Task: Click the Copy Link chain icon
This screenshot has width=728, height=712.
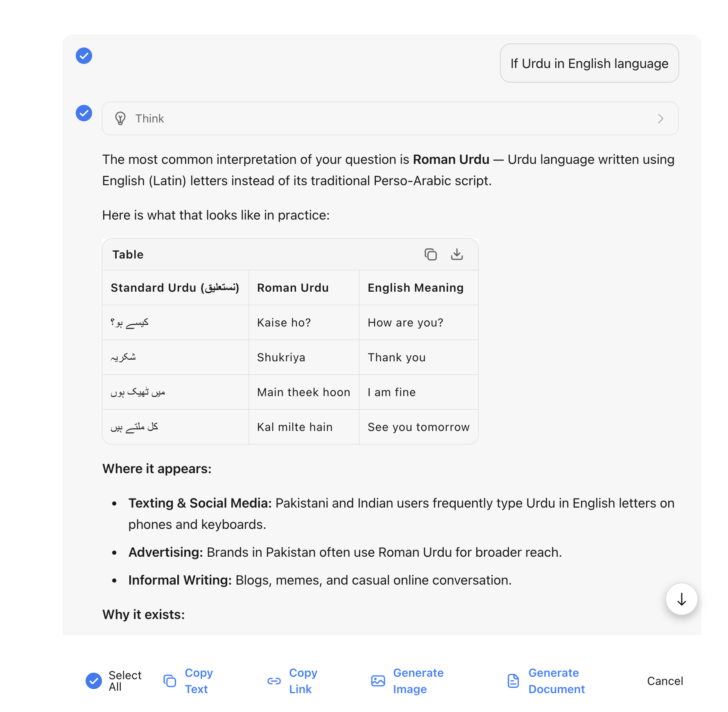Action: [274, 681]
